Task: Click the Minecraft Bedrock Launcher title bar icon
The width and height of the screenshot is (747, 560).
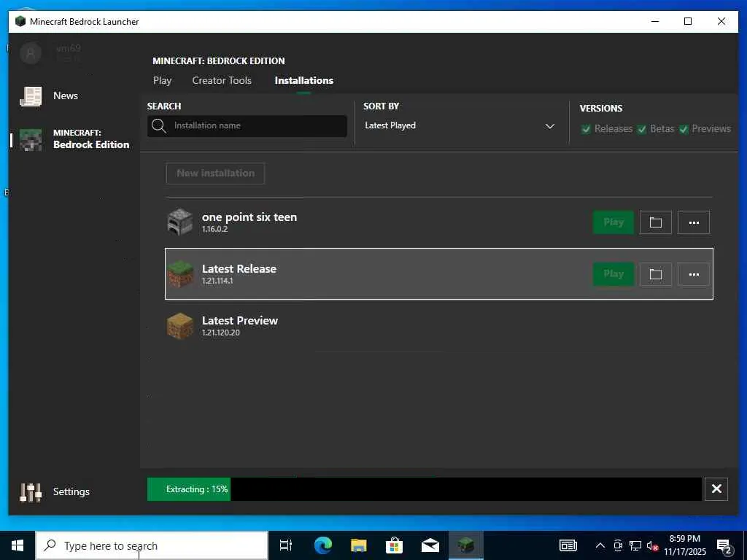Action: [x=20, y=21]
